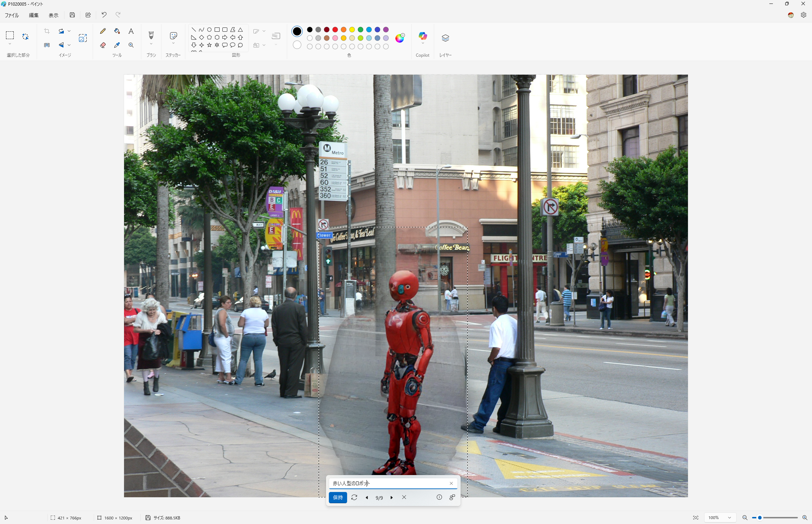Select the Color picker eyedropper tool
Image resolution: width=812 pixels, height=524 pixels.
point(117,45)
